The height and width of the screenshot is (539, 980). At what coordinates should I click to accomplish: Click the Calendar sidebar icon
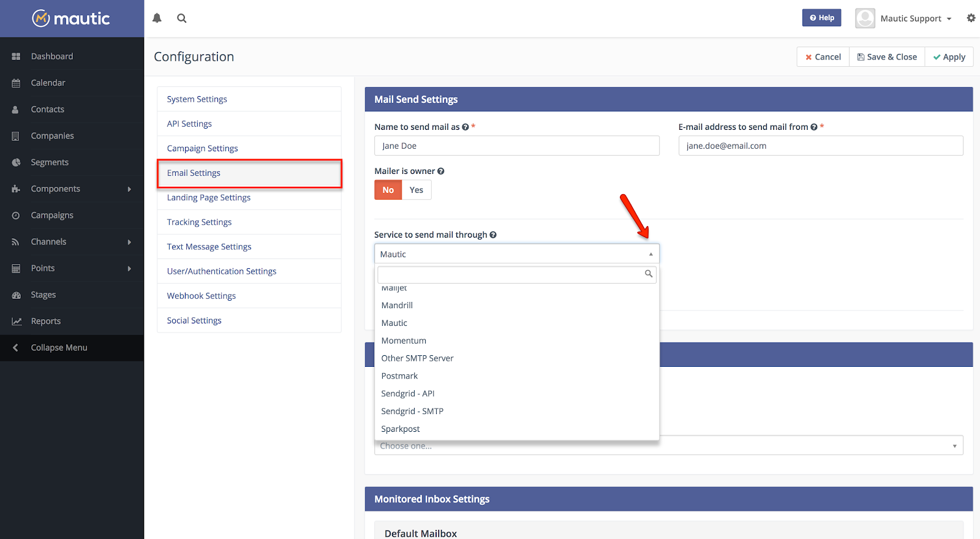point(16,83)
